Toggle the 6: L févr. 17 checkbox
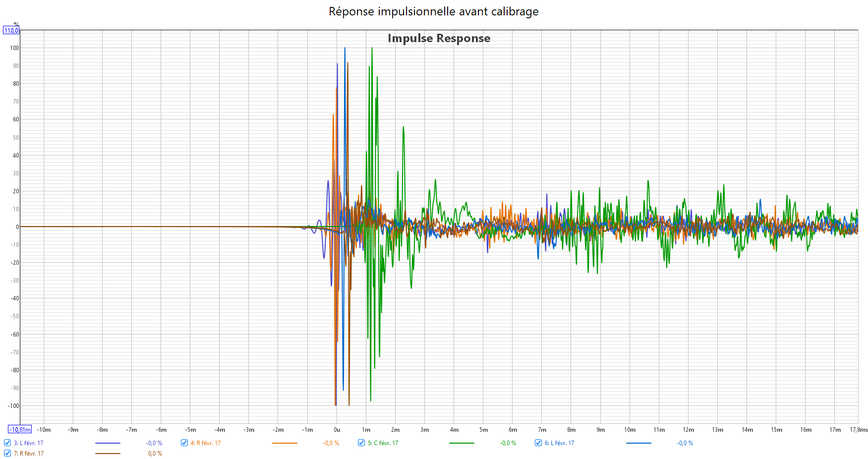The height and width of the screenshot is (459, 868). point(538,443)
